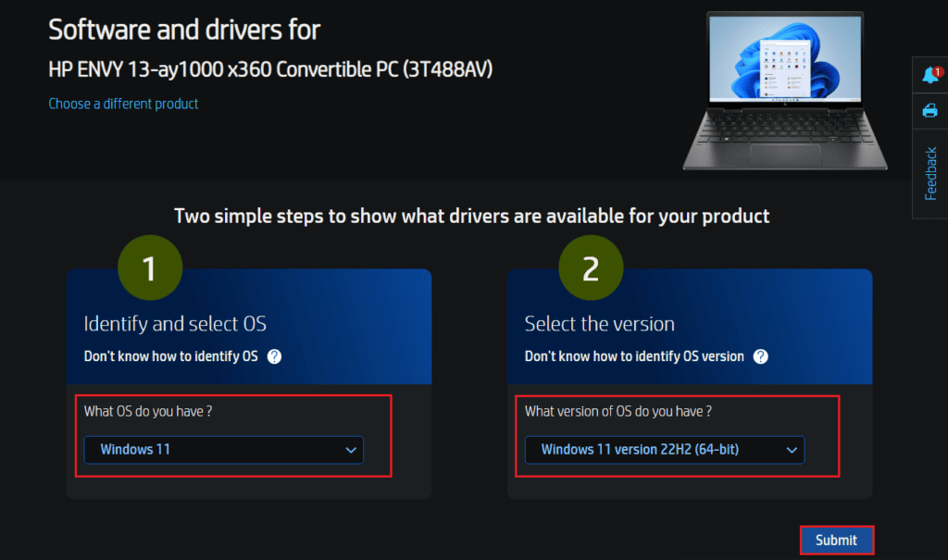
Task: Click the HP ENVY 13-ay1000 product title
Action: pos(269,68)
